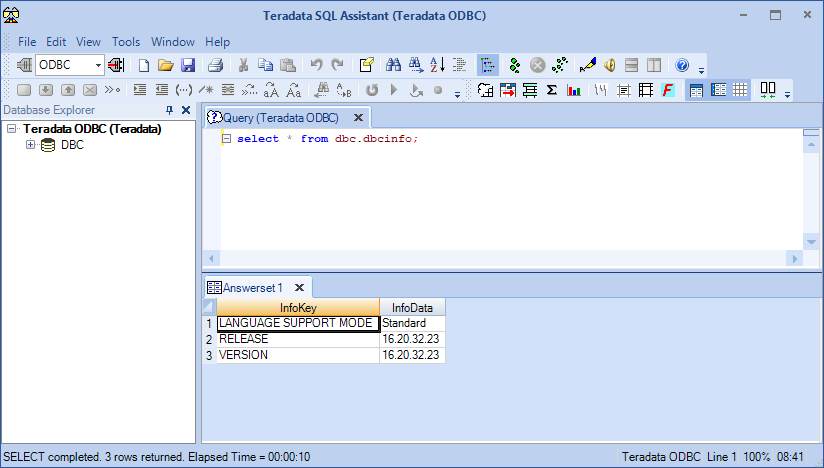Image resolution: width=824 pixels, height=468 pixels.
Task: Click the pen font options icon
Action: tap(588, 65)
